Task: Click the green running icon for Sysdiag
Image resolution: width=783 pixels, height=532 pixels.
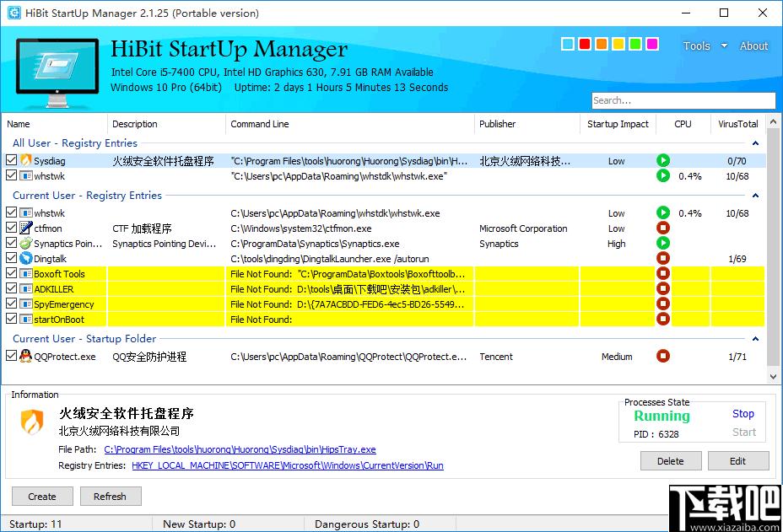Action: pyautogui.click(x=662, y=161)
